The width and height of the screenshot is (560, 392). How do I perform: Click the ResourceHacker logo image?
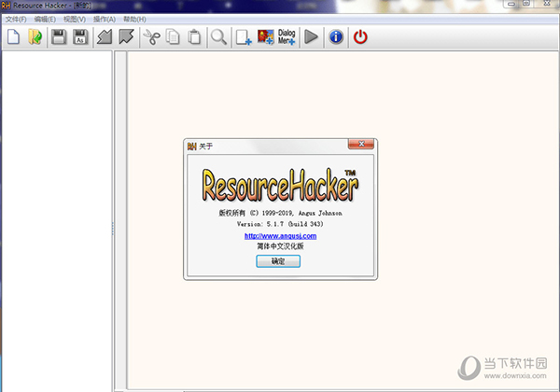coord(280,185)
